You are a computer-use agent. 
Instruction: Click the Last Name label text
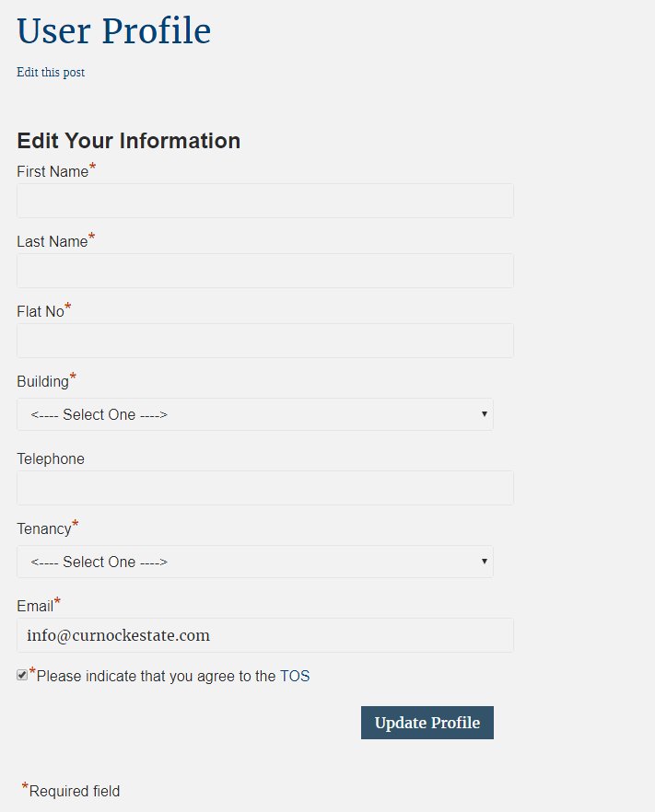tap(52, 242)
